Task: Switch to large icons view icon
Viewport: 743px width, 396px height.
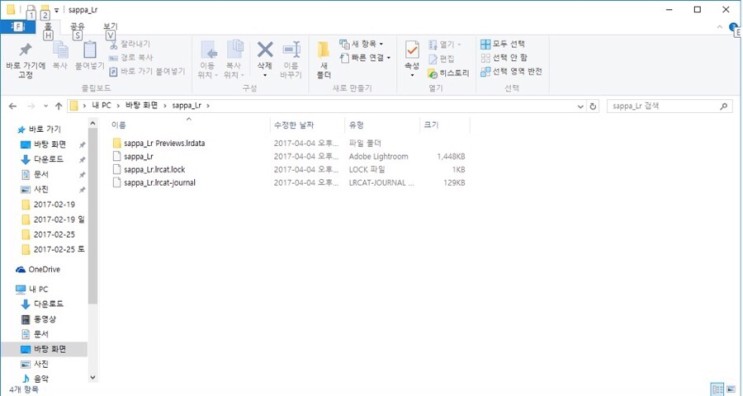Action: coord(730,389)
